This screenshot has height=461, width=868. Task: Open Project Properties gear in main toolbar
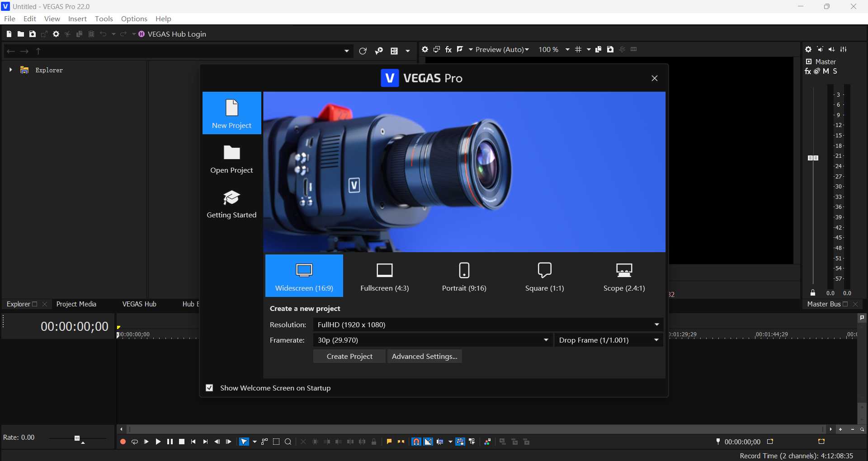click(x=56, y=34)
